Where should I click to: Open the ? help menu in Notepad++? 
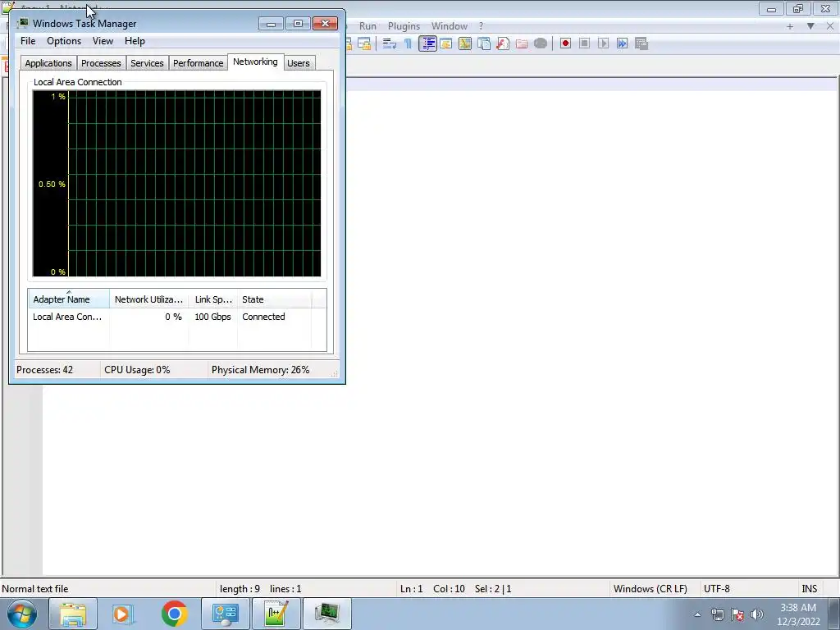pos(481,25)
